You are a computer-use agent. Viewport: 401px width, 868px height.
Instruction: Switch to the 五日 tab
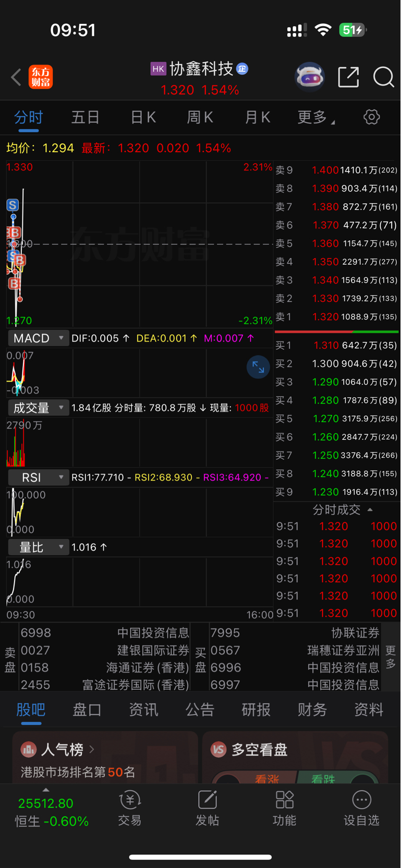[x=86, y=117]
